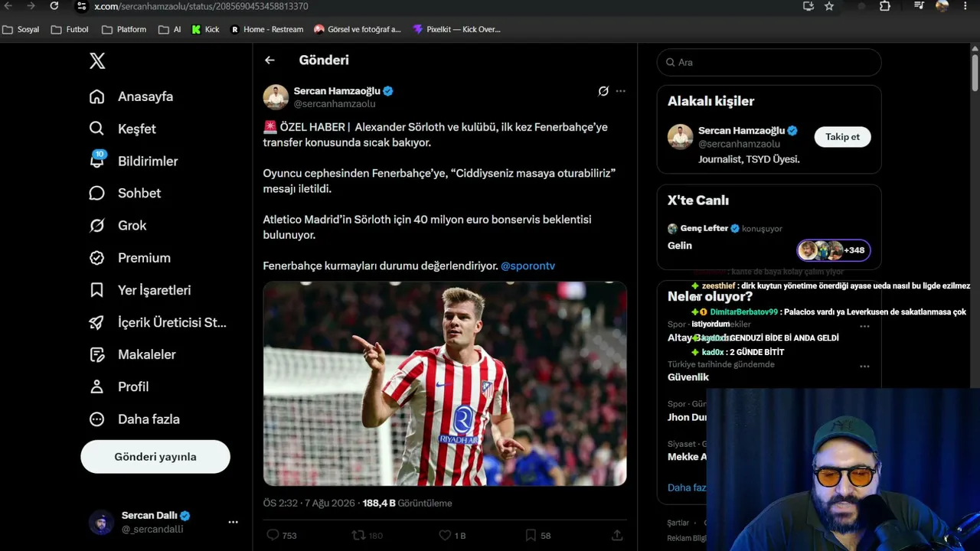The width and height of the screenshot is (980, 551).
Task: Open the post's three-dot more menu
Action: coord(620,91)
